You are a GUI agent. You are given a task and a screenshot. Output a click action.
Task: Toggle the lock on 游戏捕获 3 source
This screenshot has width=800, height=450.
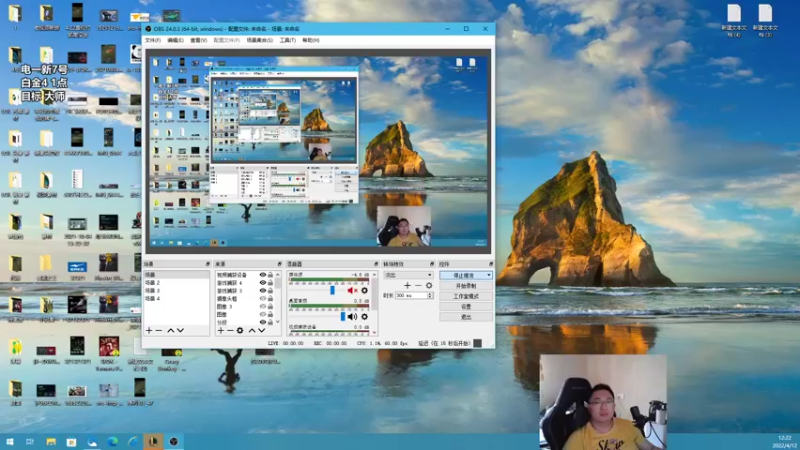point(270,291)
